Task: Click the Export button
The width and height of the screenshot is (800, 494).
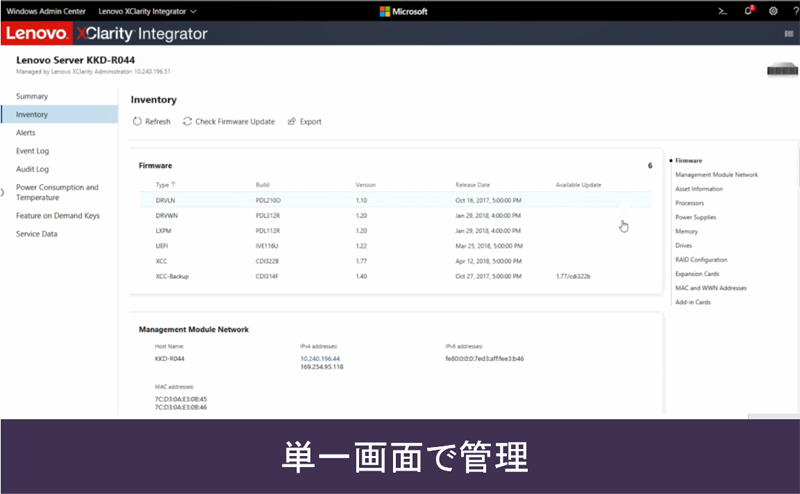Action: pyautogui.click(x=305, y=121)
